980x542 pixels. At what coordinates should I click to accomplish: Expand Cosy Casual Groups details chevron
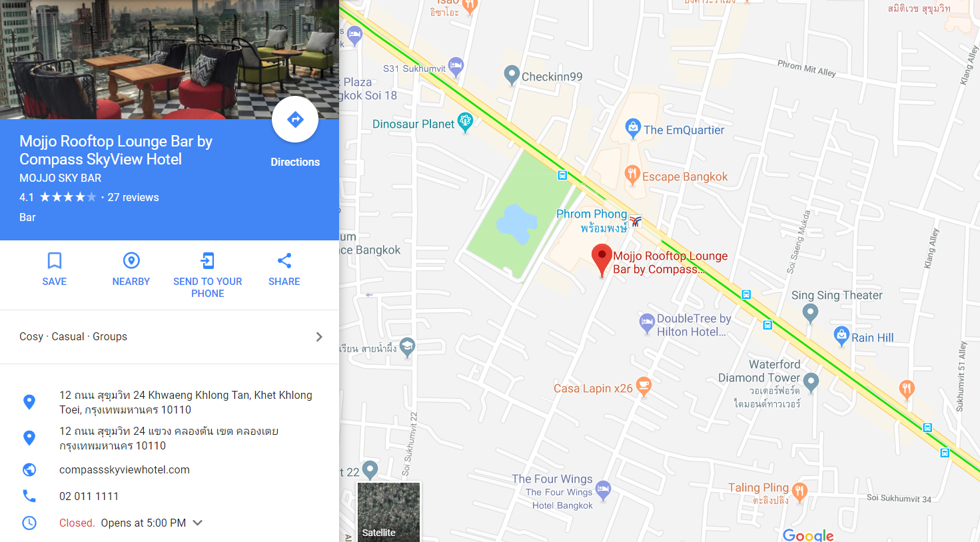(319, 337)
